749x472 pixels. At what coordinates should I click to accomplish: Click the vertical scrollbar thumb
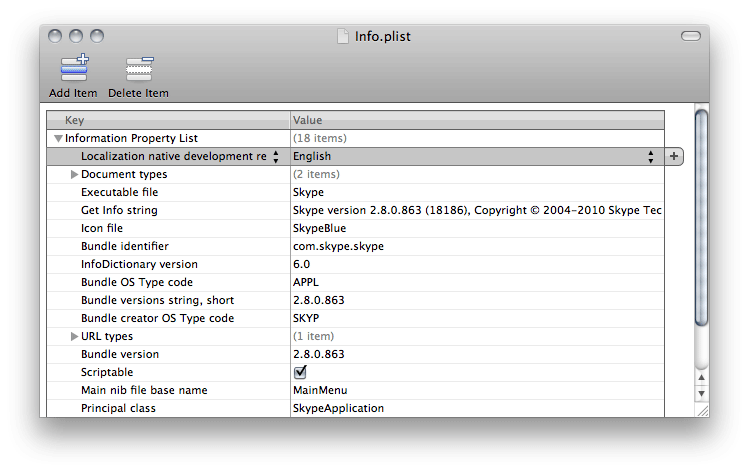(x=701, y=217)
